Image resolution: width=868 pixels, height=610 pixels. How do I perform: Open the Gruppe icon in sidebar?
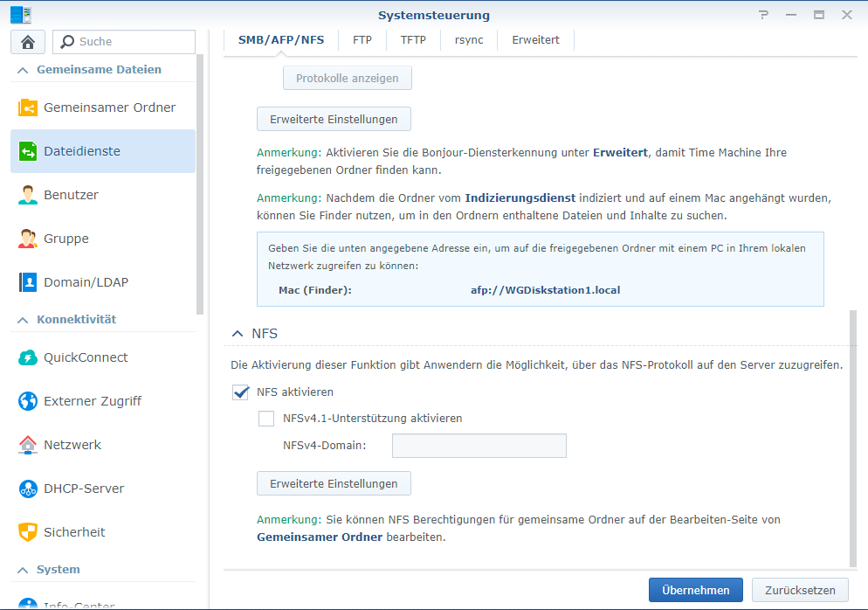click(28, 239)
